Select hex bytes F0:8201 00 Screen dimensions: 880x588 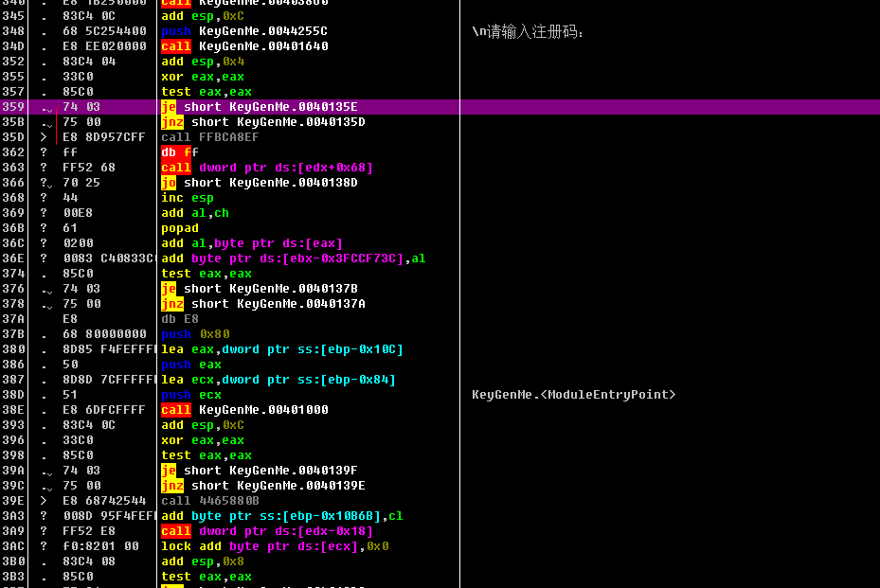coord(100,546)
